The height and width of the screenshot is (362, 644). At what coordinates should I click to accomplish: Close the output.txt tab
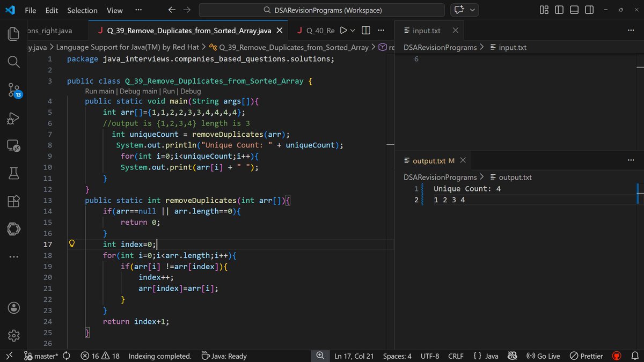463,160
